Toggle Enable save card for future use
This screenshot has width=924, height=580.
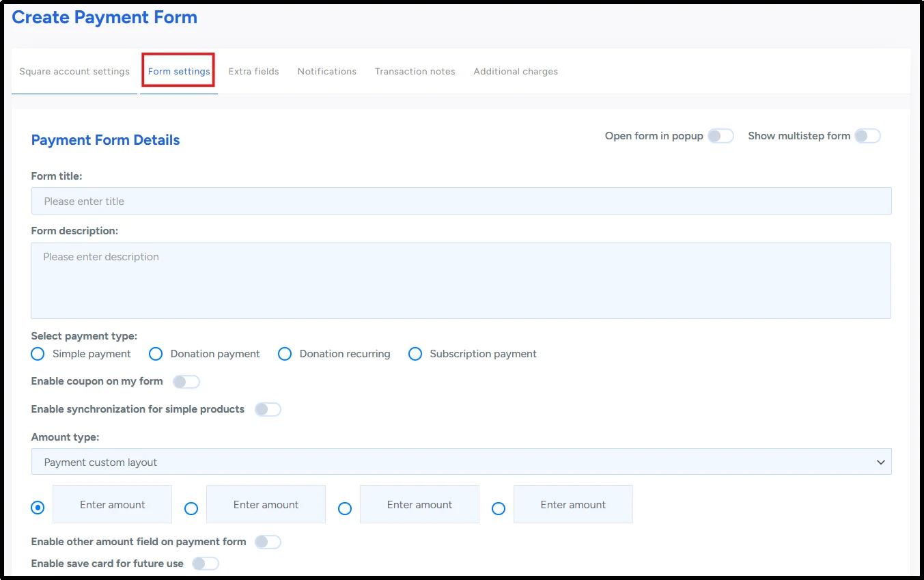pyautogui.click(x=205, y=564)
